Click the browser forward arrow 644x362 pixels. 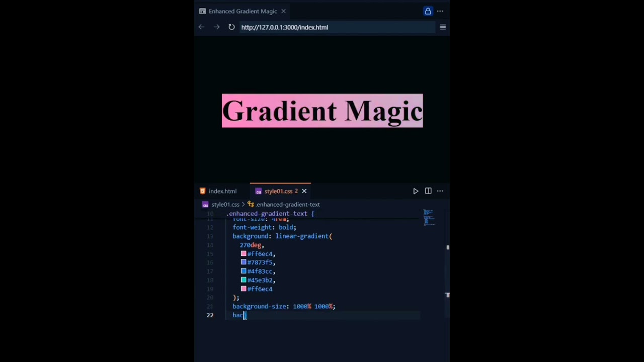(216, 27)
